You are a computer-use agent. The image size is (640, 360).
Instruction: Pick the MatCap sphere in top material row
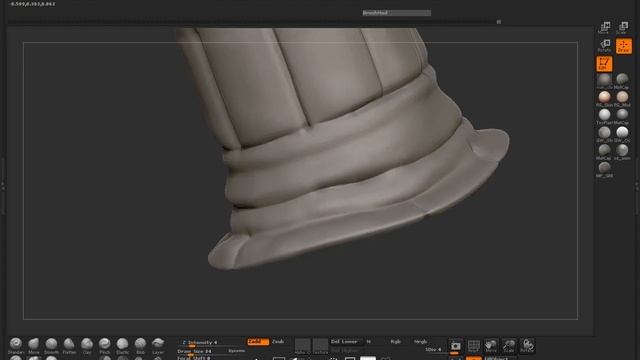(622, 81)
